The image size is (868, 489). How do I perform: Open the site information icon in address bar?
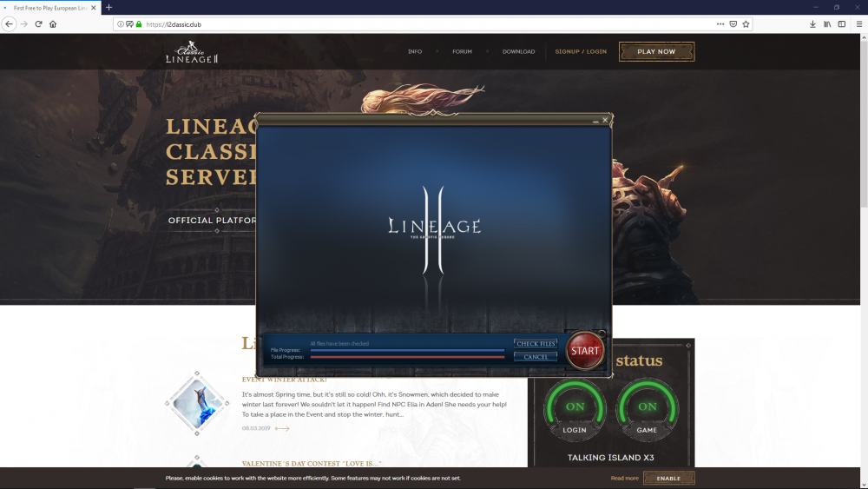point(120,24)
